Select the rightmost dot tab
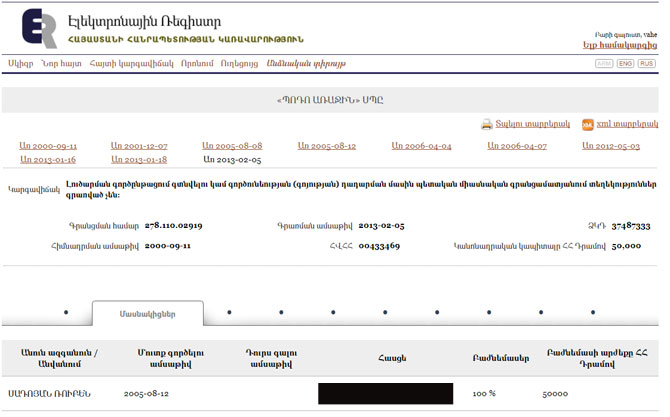 pos(593,312)
